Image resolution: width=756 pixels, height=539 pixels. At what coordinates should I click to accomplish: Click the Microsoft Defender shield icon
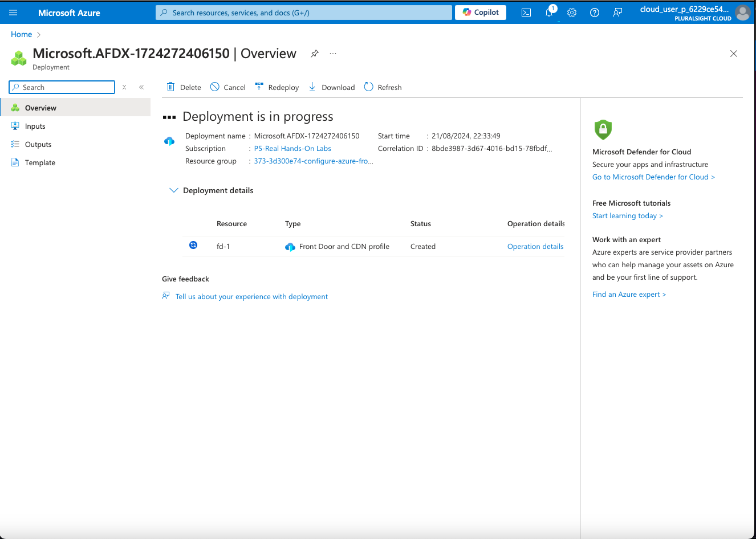pos(603,130)
